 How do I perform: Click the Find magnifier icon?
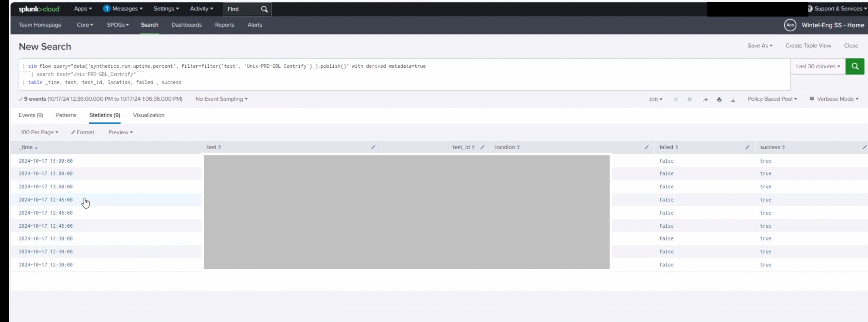click(x=264, y=9)
